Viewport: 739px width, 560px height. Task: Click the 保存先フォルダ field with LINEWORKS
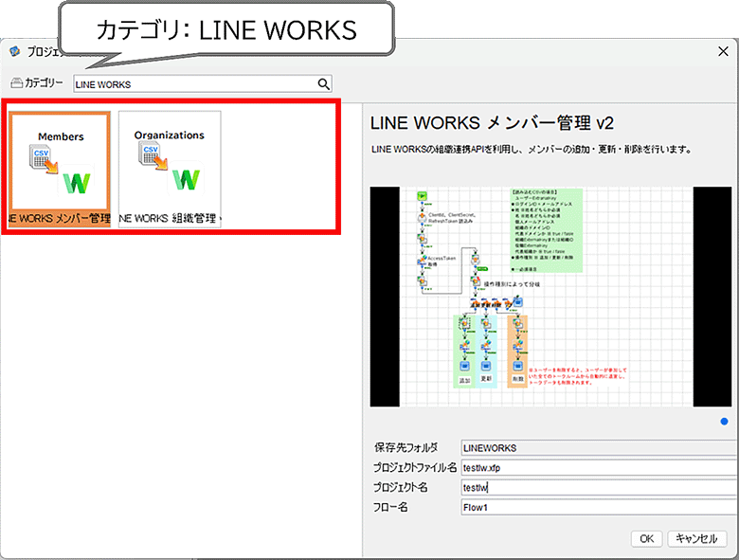pyautogui.click(x=599, y=448)
